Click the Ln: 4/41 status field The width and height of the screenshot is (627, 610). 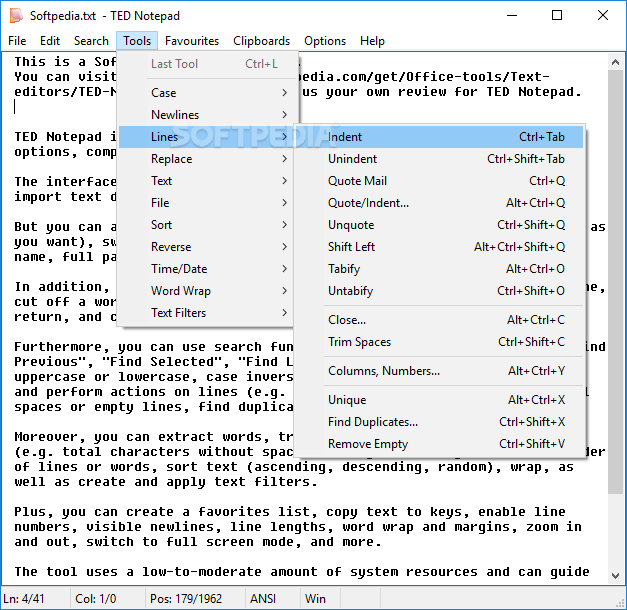pos(35,598)
